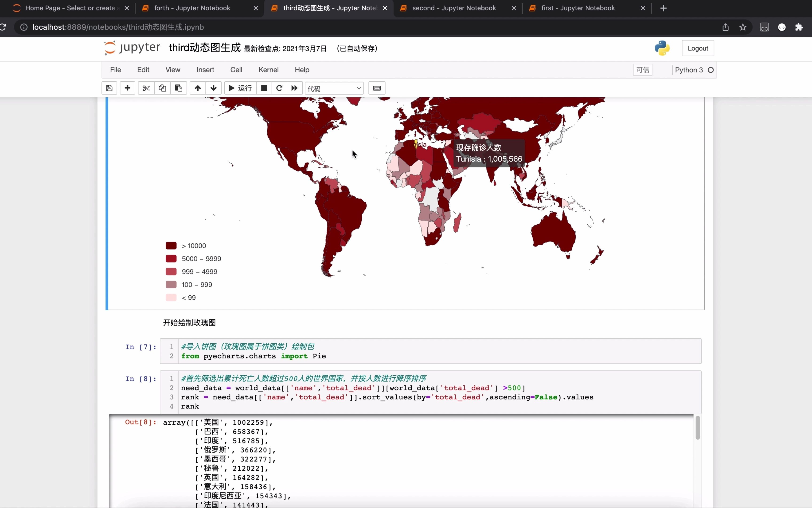The image size is (812, 508).
Task: Open the Cell menu
Action: (236, 70)
